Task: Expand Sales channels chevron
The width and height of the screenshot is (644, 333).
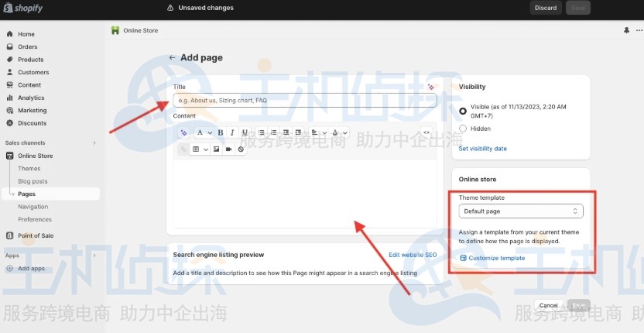Action: point(94,143)
